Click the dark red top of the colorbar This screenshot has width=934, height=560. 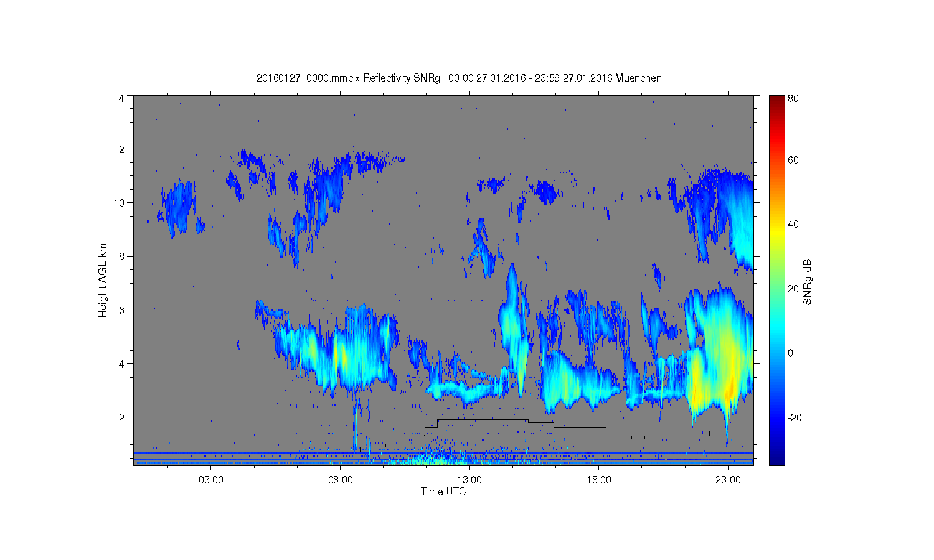pyautogui.click(x=776, y=101)
